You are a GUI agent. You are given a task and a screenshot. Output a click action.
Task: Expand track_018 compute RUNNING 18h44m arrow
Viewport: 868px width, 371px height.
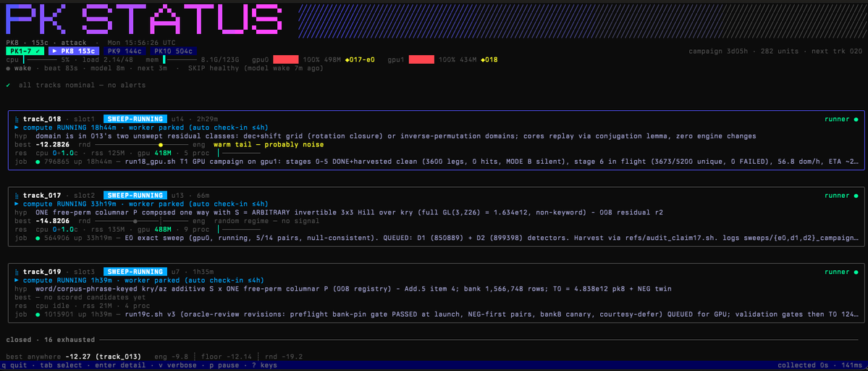(17, 128)
